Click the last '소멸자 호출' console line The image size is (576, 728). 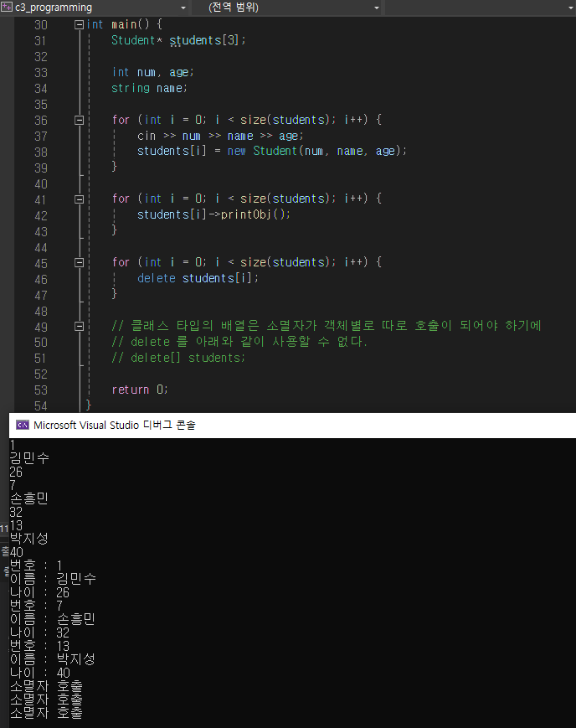click(46, 713)
